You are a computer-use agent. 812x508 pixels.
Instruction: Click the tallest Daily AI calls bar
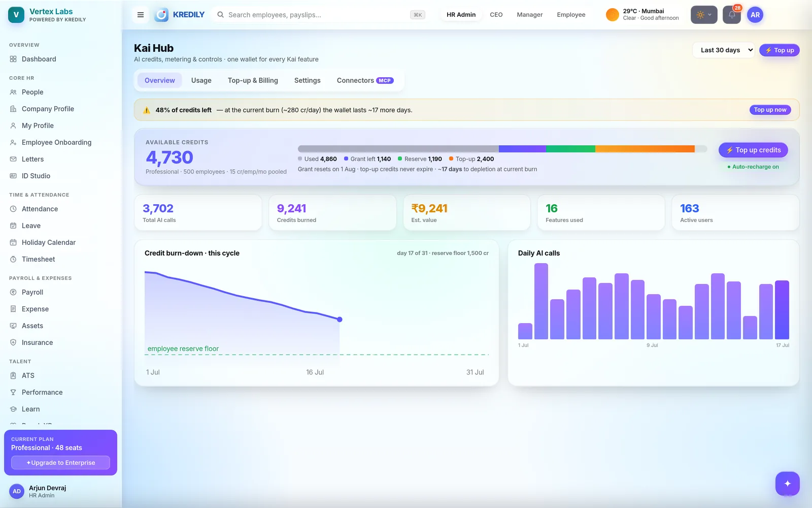[541, 301]
